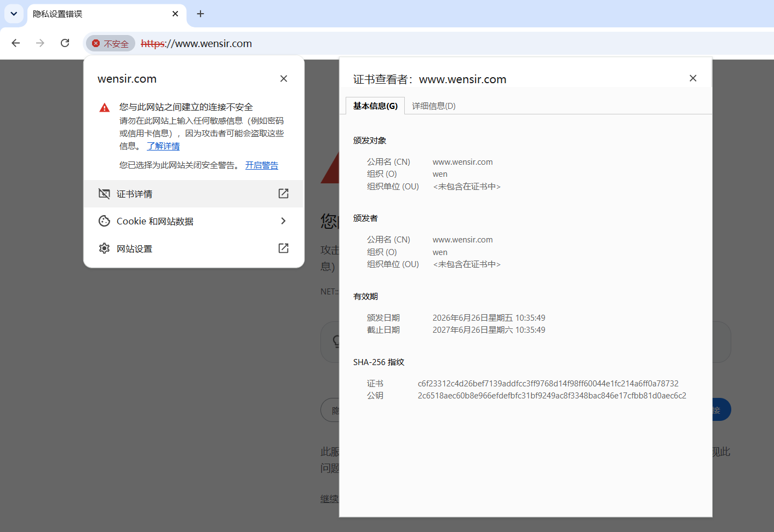Open Cookie 和网站数据 menu entry
This screenshot has width=774, height=532.
(193, 221)
